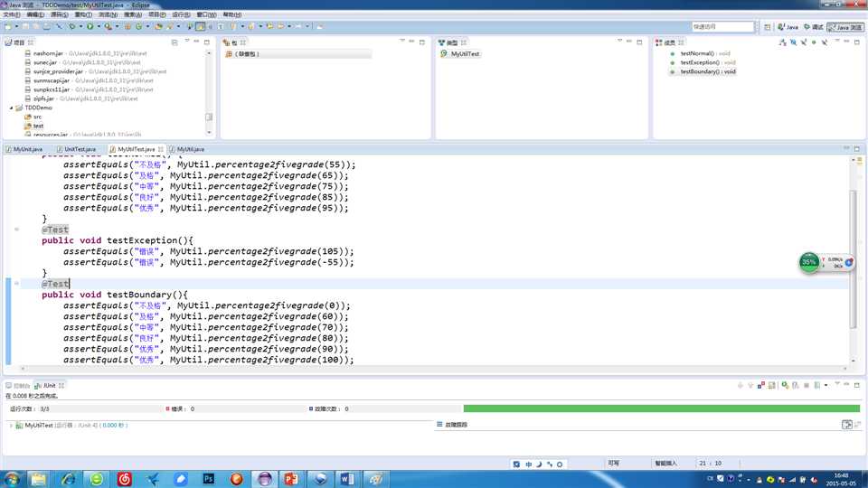
Task: Click the editor horizontal scrollbar
Action: (433, 369)
